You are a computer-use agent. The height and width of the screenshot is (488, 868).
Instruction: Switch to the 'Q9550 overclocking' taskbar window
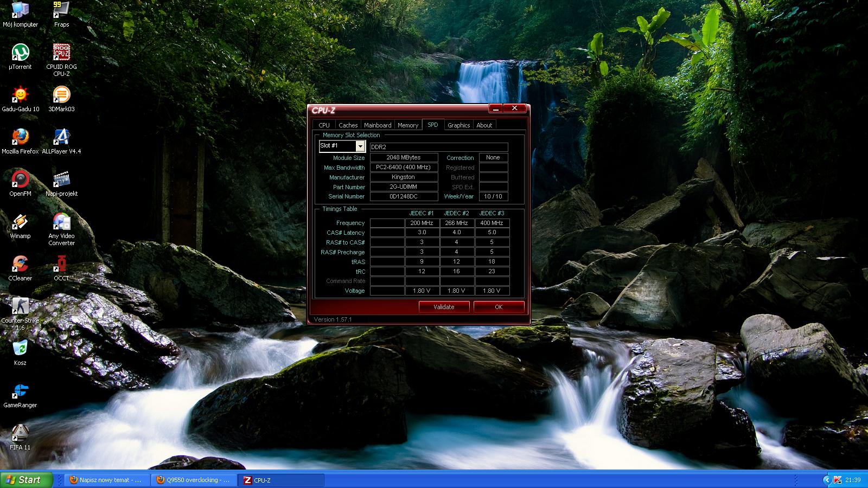point(194,480)
